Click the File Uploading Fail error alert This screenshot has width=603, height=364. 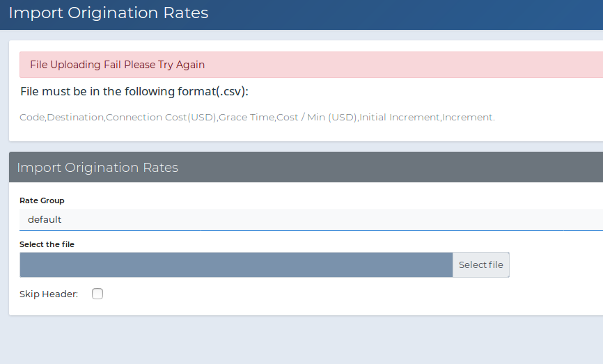click(x=311, y=65)
